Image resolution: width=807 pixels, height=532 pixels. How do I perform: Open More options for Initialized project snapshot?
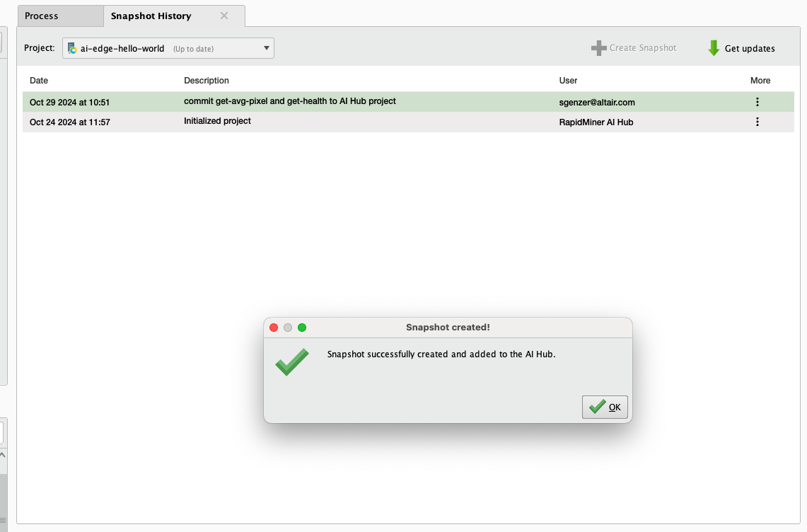point(757,122)
